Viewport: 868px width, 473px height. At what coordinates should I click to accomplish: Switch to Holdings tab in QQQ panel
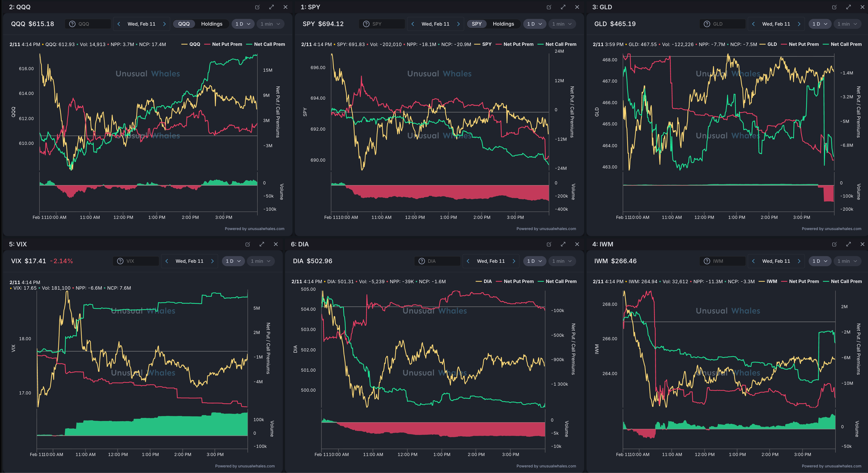pos(212,24)
